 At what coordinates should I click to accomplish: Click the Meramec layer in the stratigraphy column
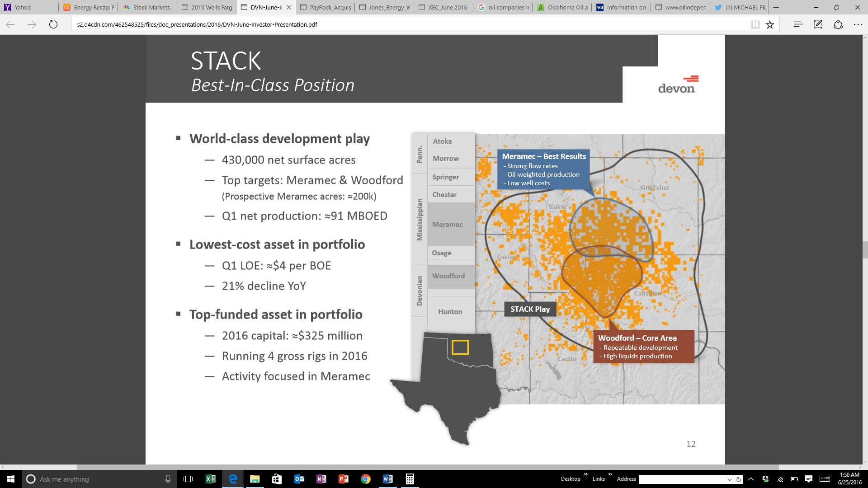click(451, 225)
